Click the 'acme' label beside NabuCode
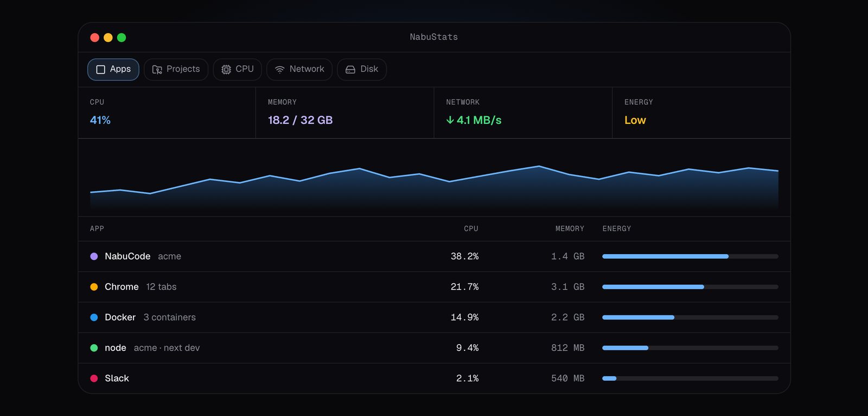The height and width of the screenshot is (416, 868). 169,256
